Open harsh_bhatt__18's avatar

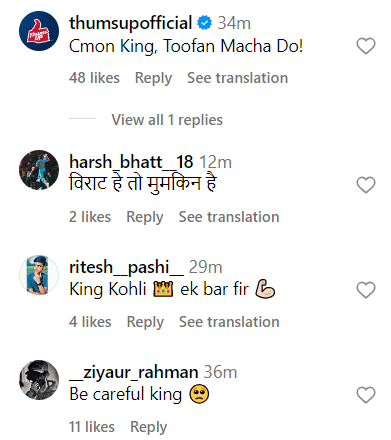(x=39, y=170)
